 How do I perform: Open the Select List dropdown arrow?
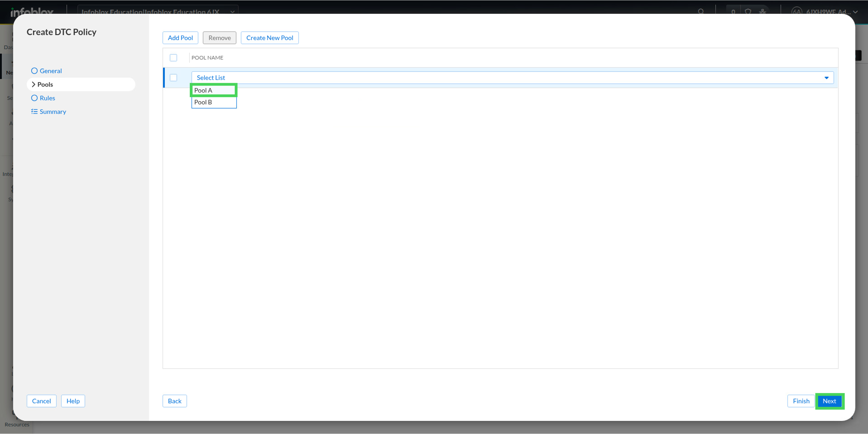(x=826, y=78)
